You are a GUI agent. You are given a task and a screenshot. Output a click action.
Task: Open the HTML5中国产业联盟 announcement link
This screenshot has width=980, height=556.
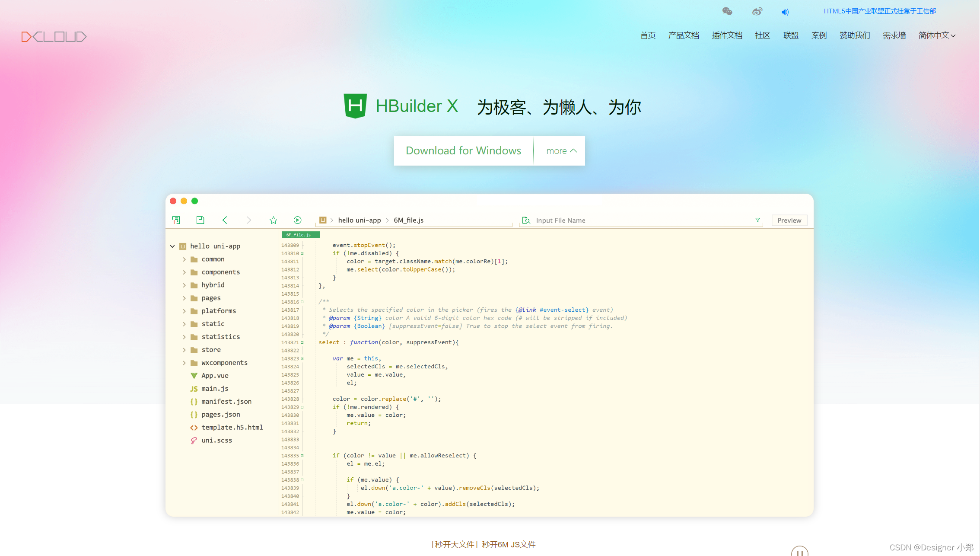click(880, 11)
